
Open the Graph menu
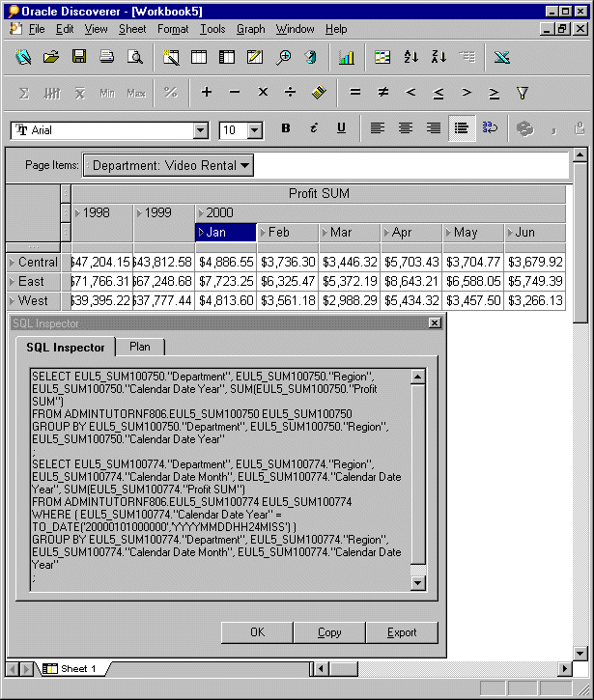tap(250, 29)
